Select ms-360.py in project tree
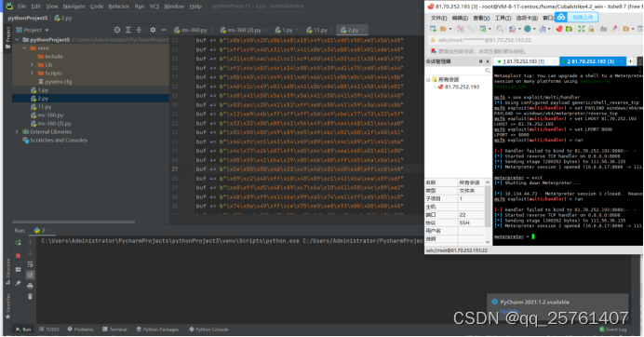644x337 pixels. 47,115
